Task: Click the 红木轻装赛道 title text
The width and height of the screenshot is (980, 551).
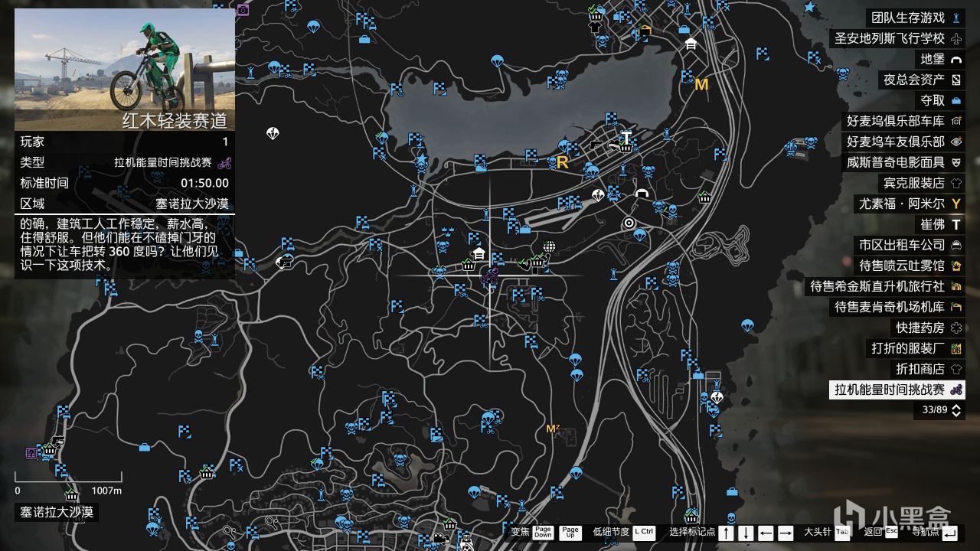Action: click(175, 121)
